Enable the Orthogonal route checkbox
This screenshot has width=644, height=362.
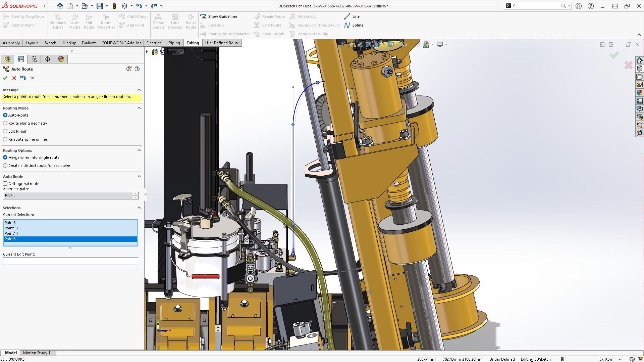pyautogui.click(x=5, y=184)
